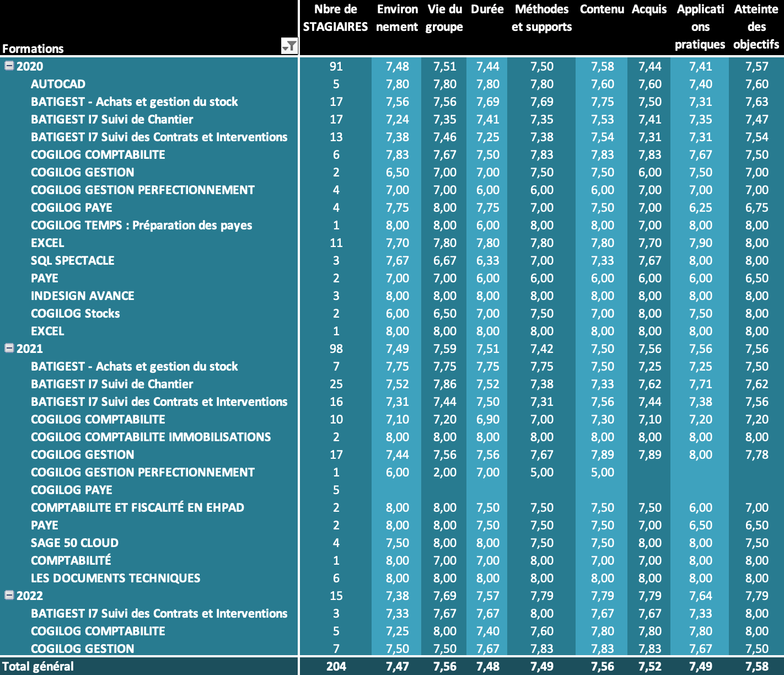The image size is (784, 675).
Task: Select the COGILOG TEMPS : Préparation des payes row
Action: (392, 225)
